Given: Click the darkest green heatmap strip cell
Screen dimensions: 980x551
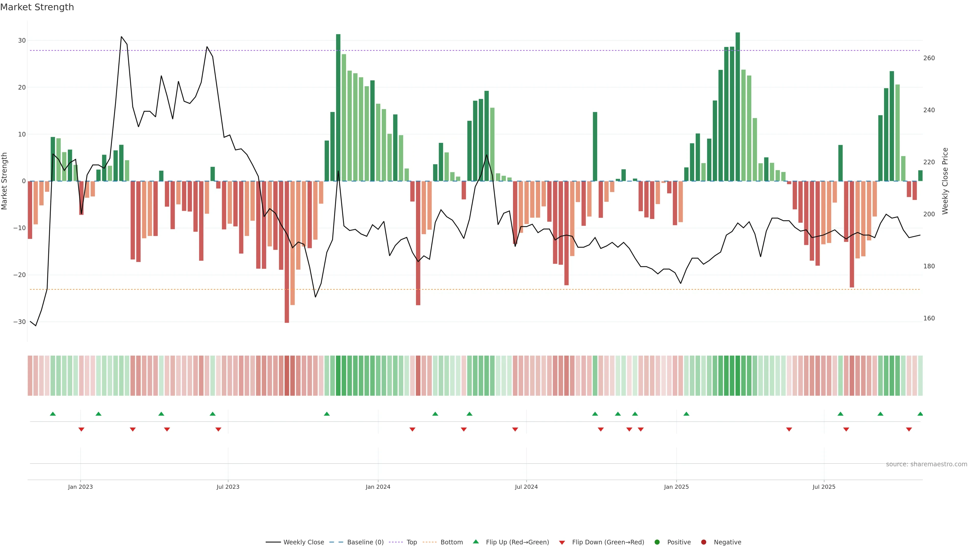Looking at the screenshot, I should click(x=738, y=376).
